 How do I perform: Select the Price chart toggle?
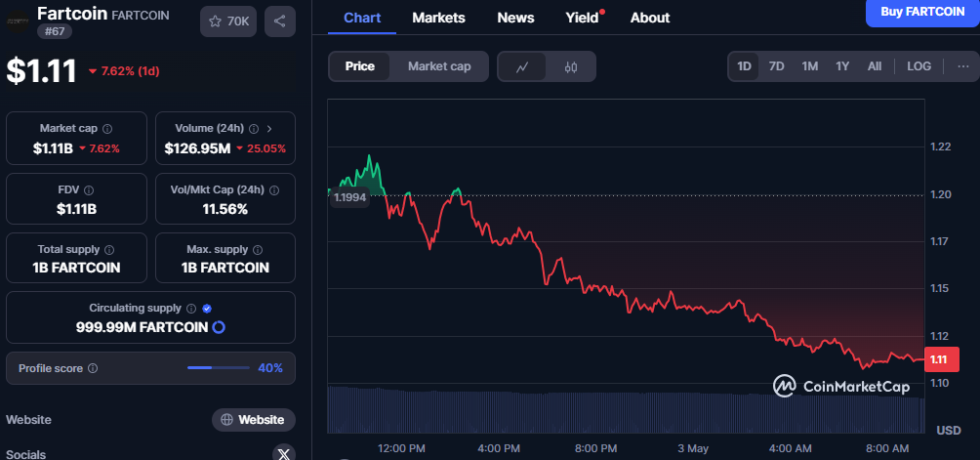[360, 66]
